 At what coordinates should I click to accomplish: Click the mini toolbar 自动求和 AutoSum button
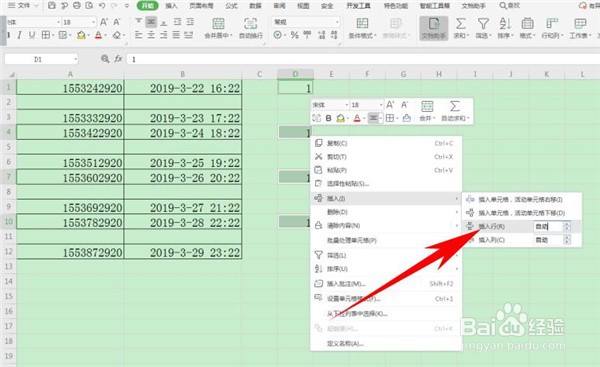(455, 111)
